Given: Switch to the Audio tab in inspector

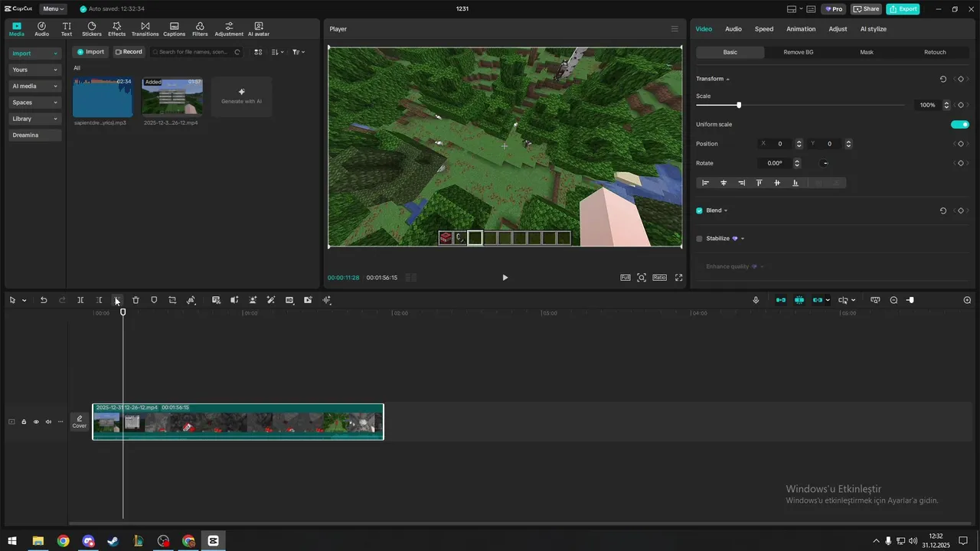Looking at the screenshot, I should (733, 29).
